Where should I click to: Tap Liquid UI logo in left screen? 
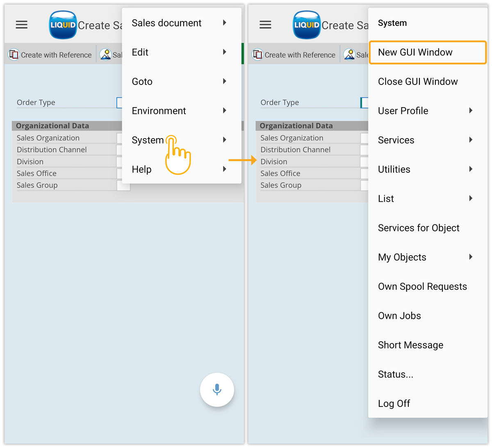63,25
